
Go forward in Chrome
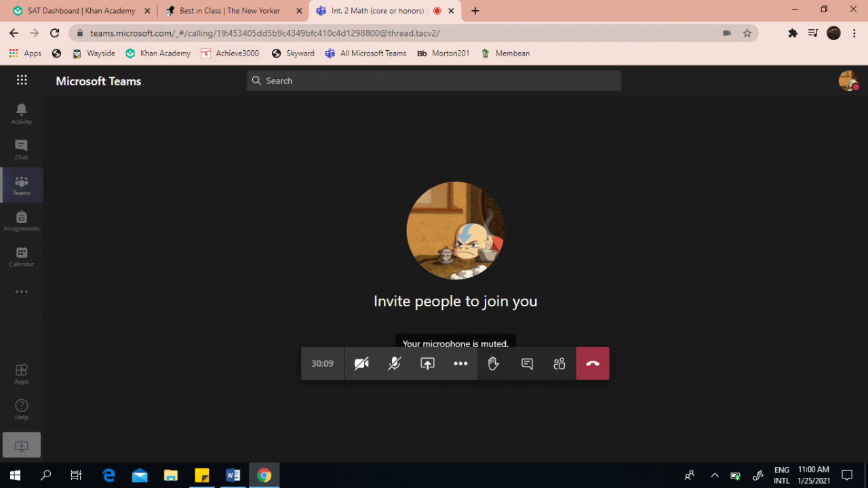[x=35, y=33]
